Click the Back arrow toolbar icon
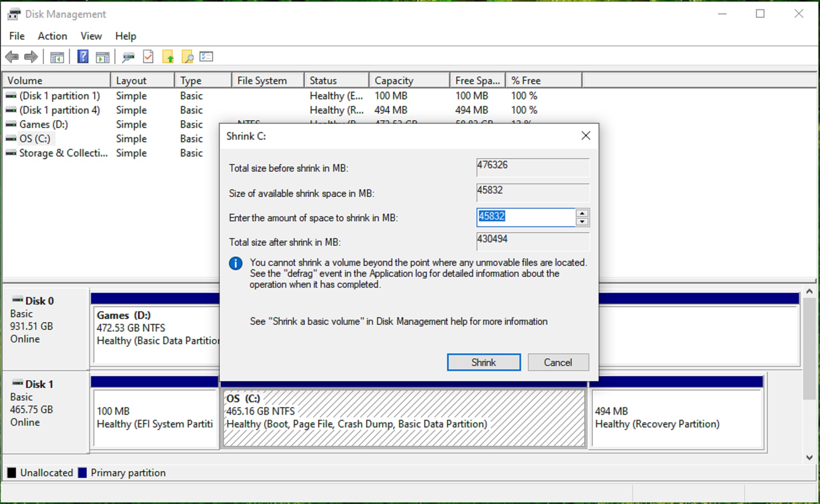Viewport: 820px width, 504px height. pyautogui.click(x=12, y=57)
